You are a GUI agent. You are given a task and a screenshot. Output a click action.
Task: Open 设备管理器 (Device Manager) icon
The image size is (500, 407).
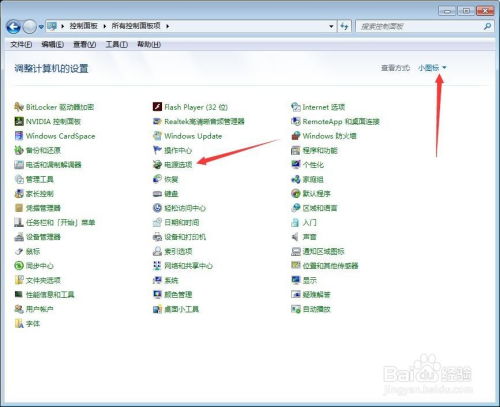(x=19, y=237)
